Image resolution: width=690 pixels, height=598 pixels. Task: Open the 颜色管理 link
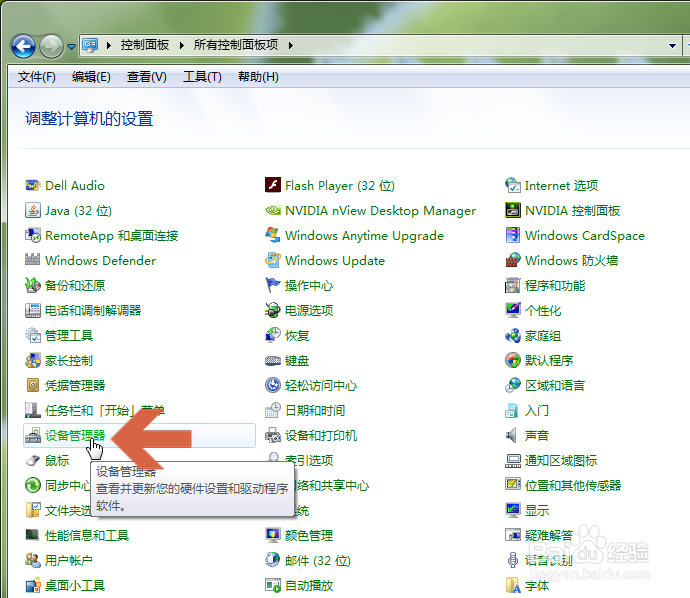[309, 536]
